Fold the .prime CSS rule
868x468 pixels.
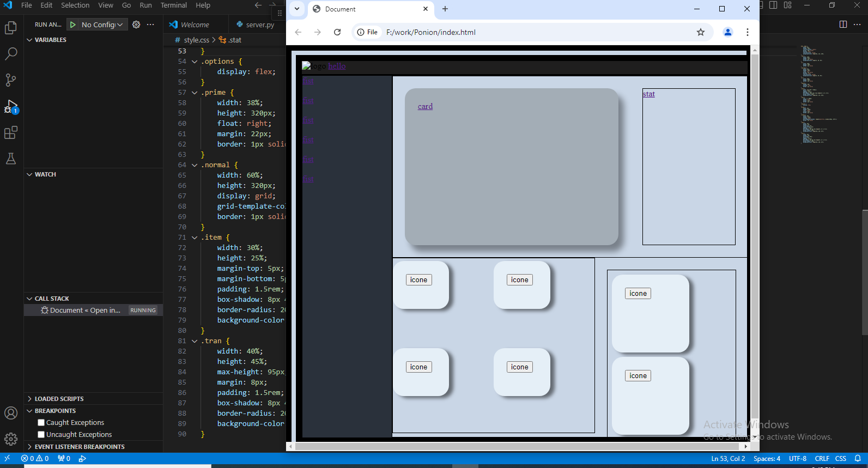195,93
